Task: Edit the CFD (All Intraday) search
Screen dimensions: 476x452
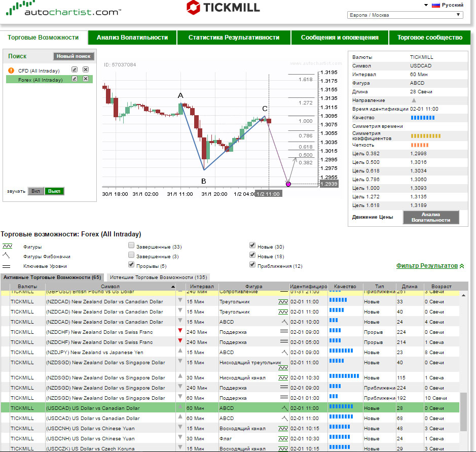Action: tap(75, 69)
